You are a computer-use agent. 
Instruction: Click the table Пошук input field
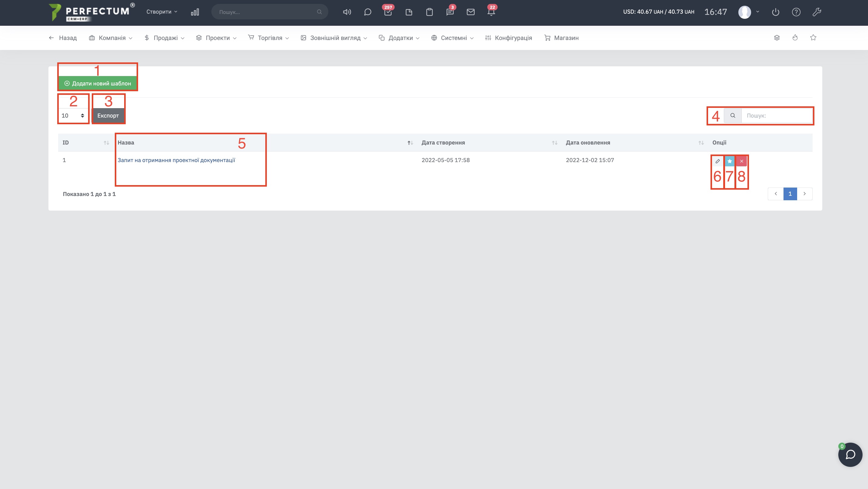[x=777, y=116]
